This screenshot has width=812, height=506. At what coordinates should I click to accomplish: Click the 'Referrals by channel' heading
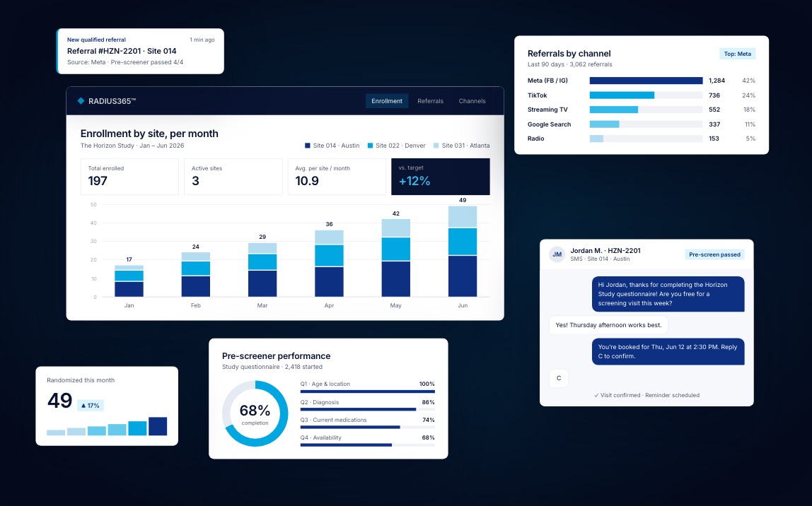click(x=569, y=54)
